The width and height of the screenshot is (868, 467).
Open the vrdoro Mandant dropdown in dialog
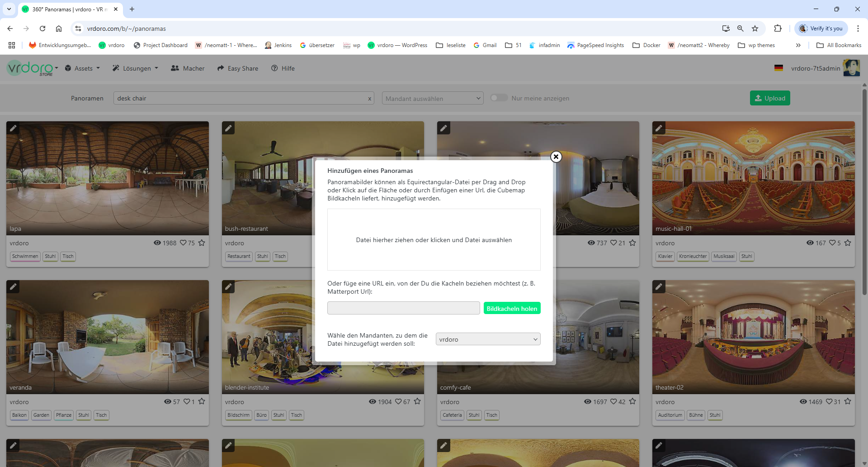[x=488, y=339]
